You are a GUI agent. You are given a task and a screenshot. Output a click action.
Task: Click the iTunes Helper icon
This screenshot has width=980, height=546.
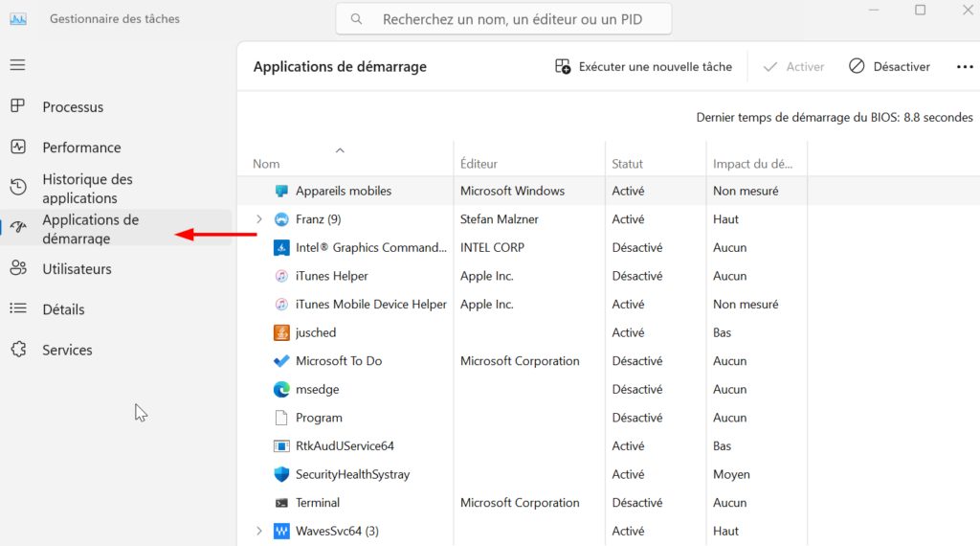point(282,276)
